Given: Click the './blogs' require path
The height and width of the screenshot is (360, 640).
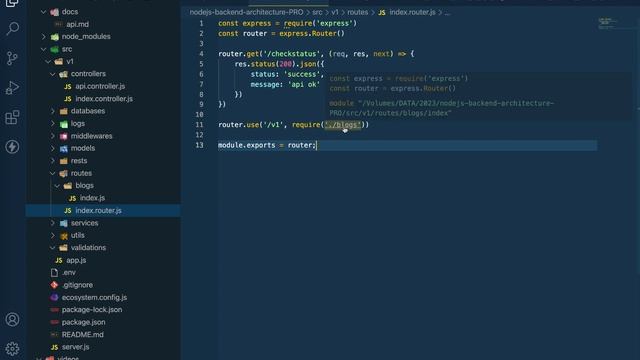Looking at the screenshot, I should 342,125.
